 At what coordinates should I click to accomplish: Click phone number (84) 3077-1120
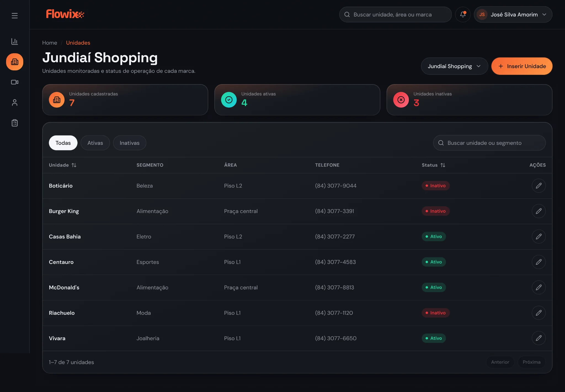334,313
